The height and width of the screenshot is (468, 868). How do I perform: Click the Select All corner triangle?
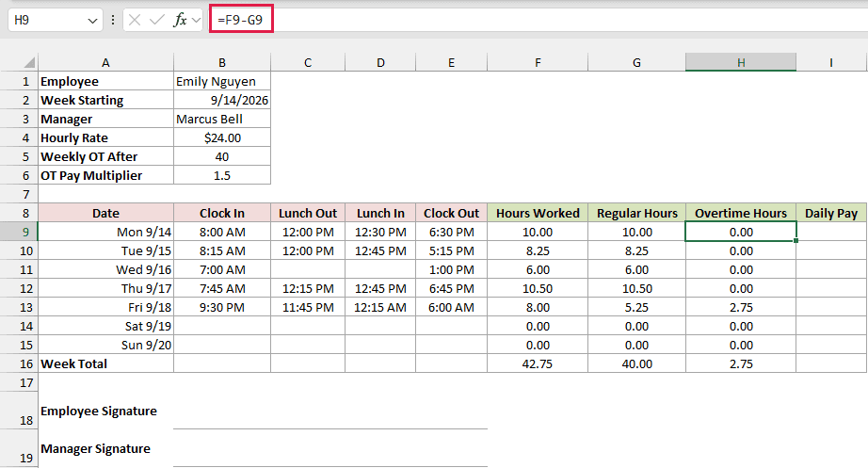coord(28,62)
